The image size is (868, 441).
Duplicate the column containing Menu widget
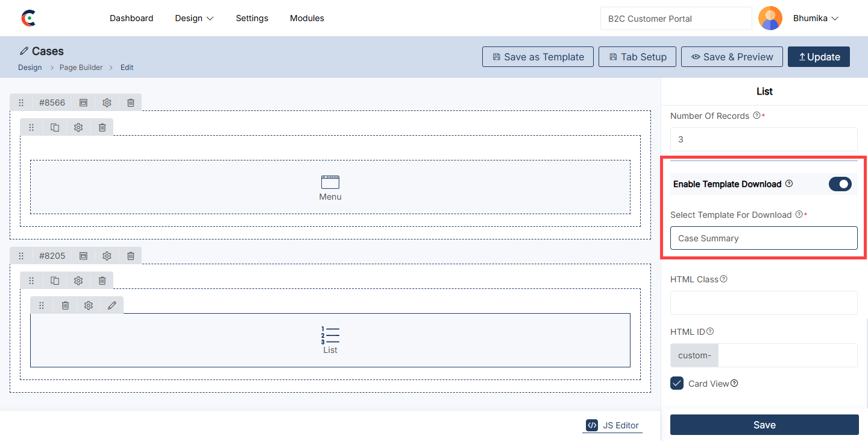pos(55,127)
